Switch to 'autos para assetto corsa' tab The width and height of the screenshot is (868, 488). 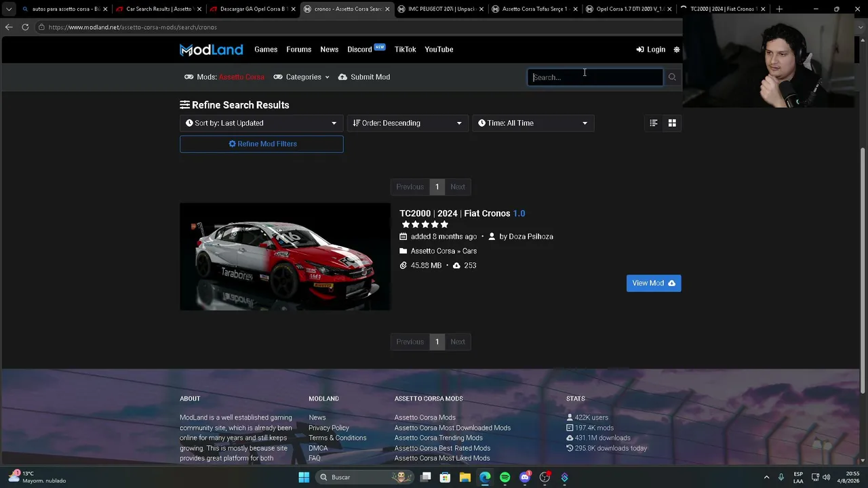coord(64,9)
